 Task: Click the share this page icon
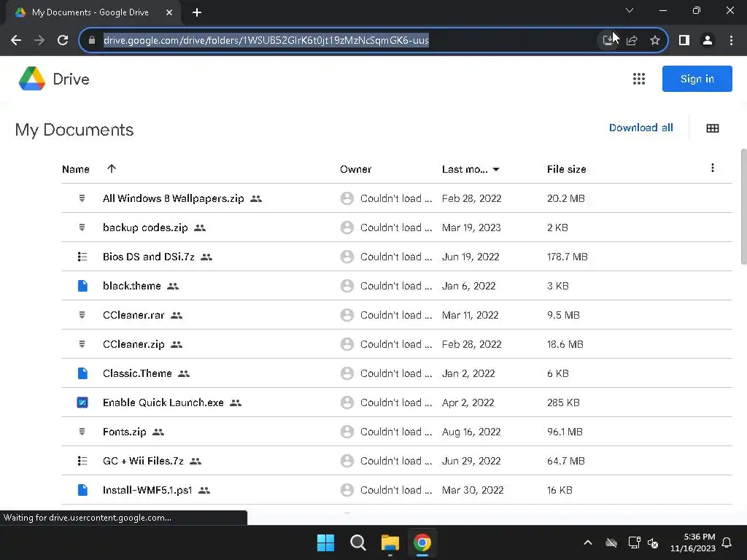632,41
